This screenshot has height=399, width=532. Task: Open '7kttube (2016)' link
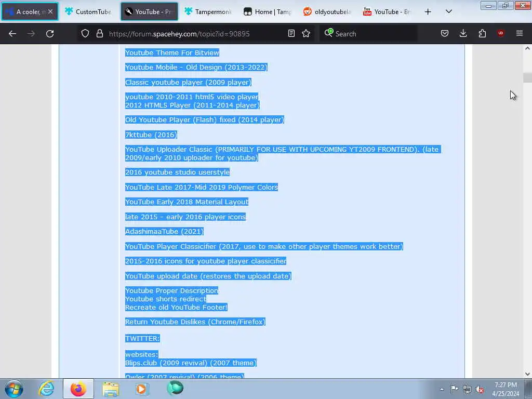151,135
